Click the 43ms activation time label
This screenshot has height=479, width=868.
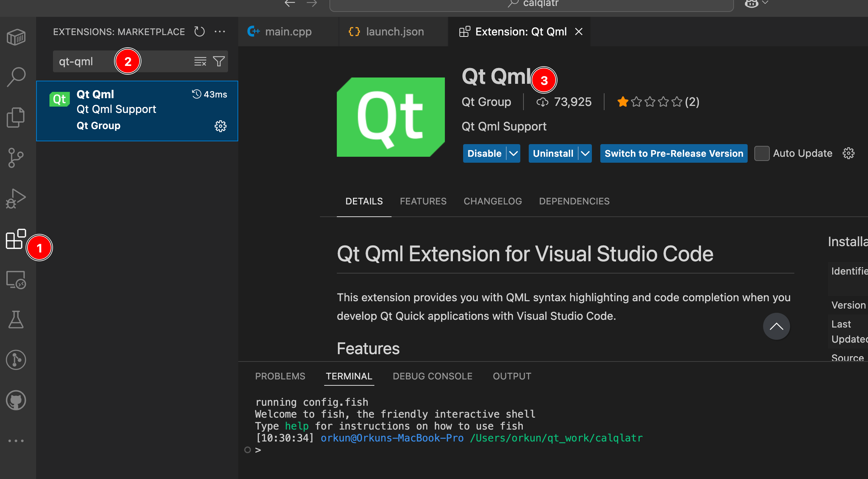coord(209,94)
